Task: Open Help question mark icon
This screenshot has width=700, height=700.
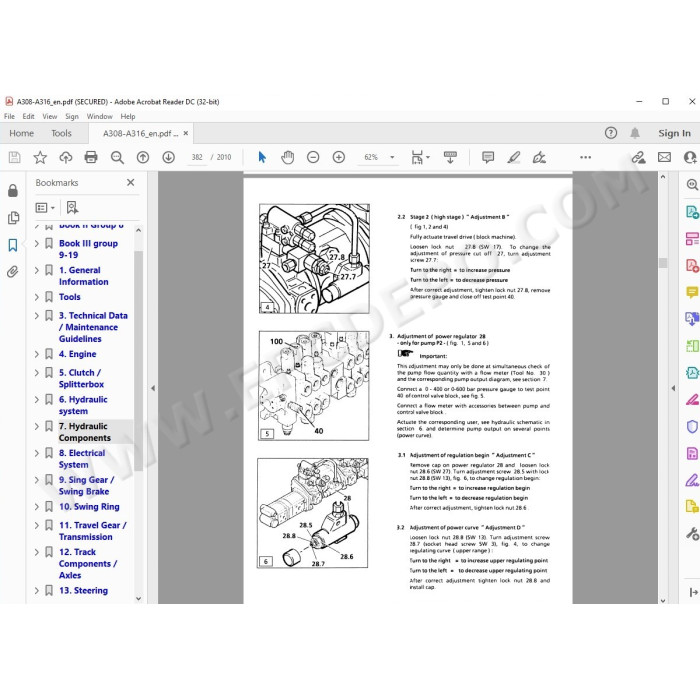Action: (611, 133)
